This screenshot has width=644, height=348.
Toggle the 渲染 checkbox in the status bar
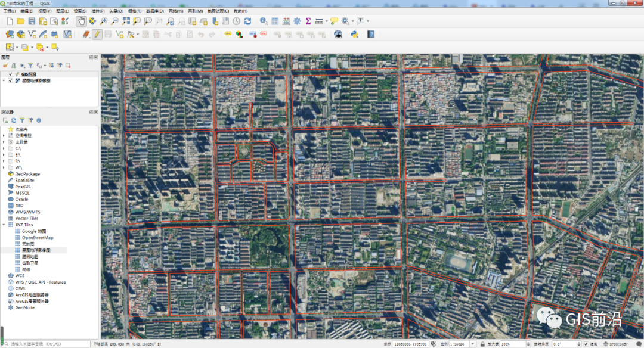point(586,343)
